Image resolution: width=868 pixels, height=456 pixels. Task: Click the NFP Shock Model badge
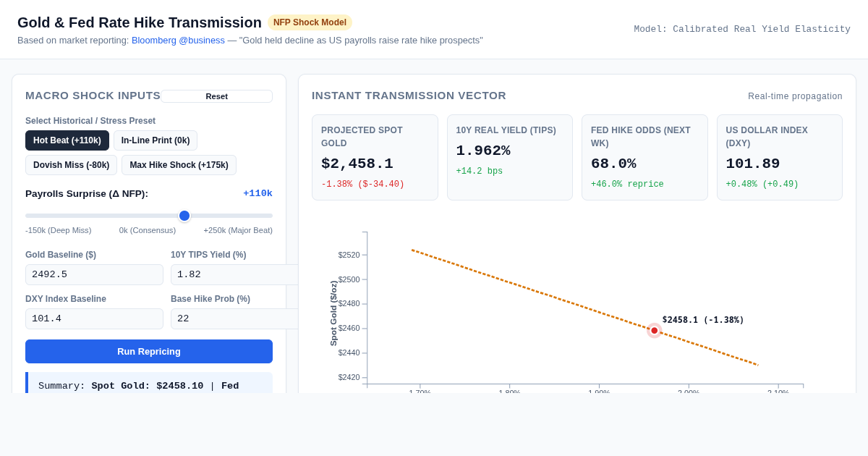pyautogui.click(x=310, y=22)
